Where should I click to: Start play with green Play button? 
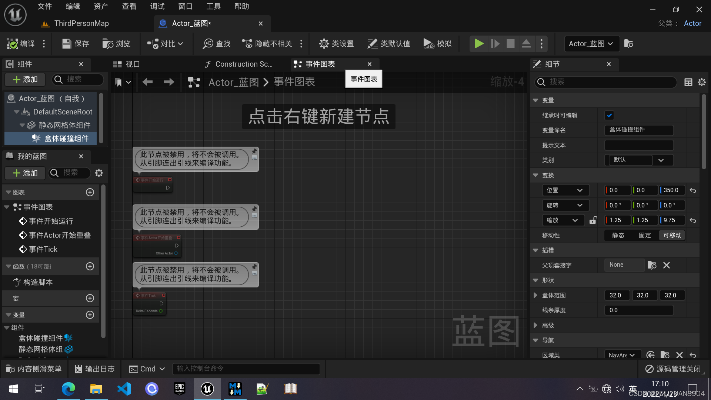click(479, 44)
